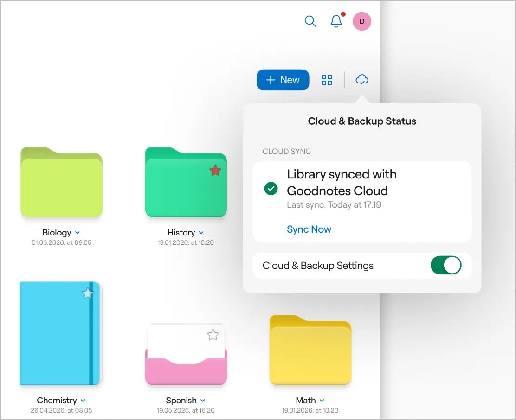Screen dimensions: 516x420
Task: Click Spanish date 19.05.2026. at 16:20
Action: [186, 410]
